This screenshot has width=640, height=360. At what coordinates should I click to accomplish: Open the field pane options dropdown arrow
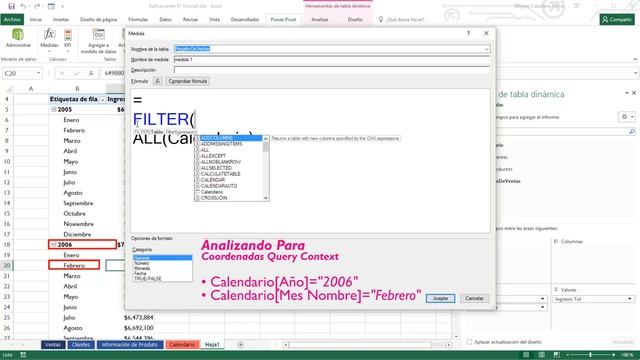(627, 93)
